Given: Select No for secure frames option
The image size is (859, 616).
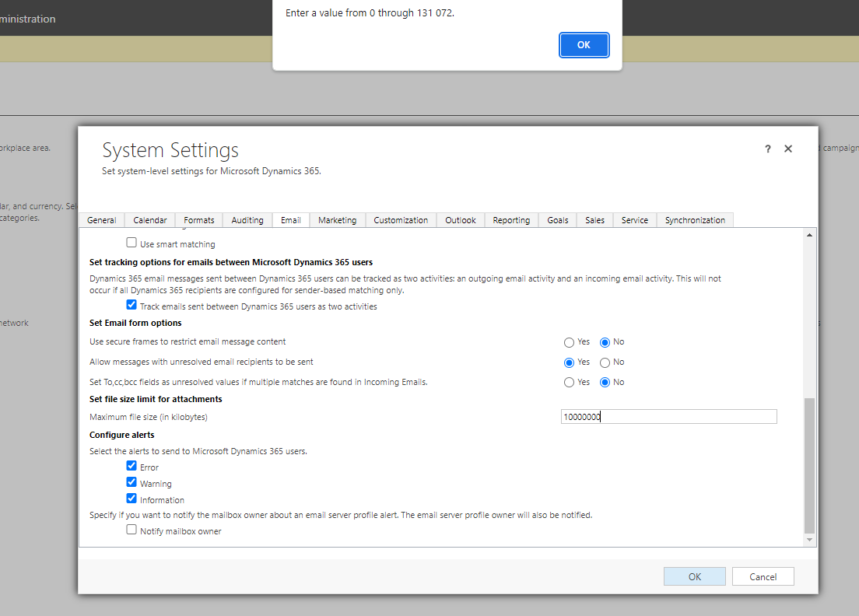Looking at the screenshot, I should coord(605,342).
